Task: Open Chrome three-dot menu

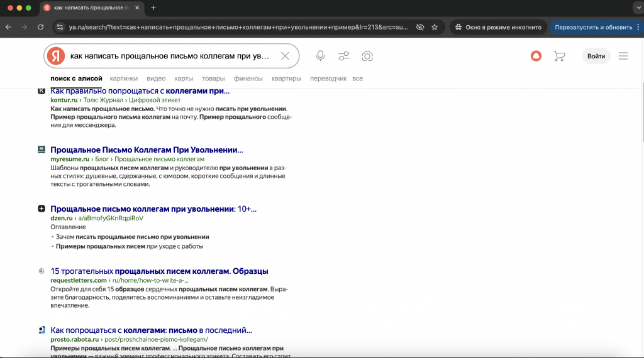Action: (x=638, y=27)
